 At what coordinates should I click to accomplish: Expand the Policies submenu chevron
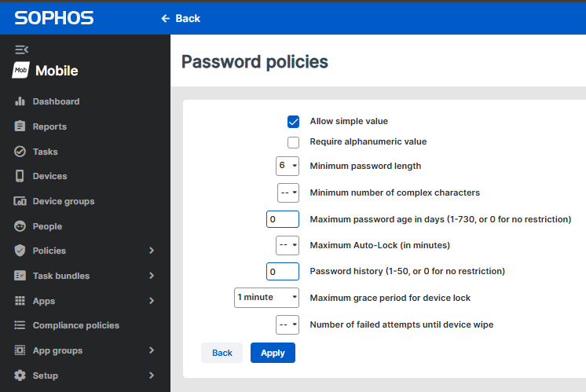(152, 251)
